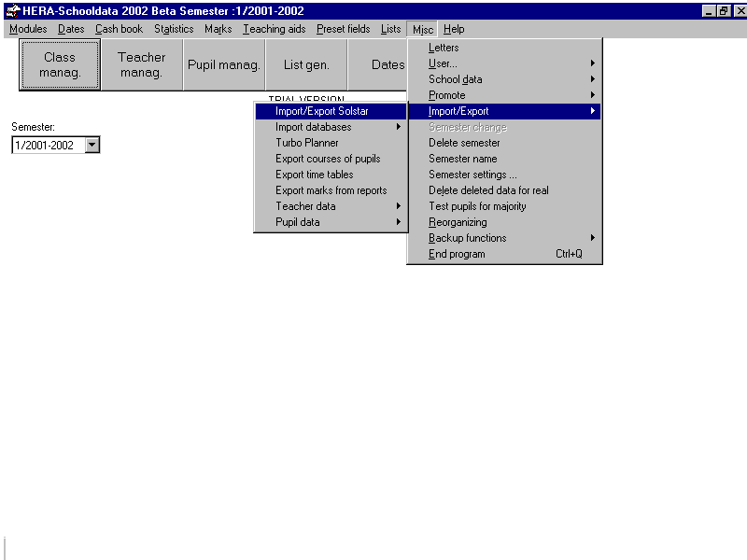Expand the Pupil data submenu

click(x=331, y=222)
